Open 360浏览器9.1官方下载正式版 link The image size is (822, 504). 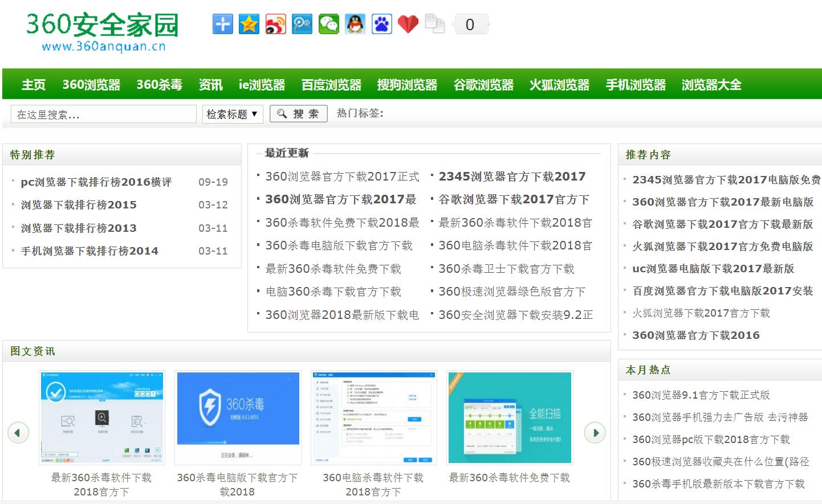point(701,395)
